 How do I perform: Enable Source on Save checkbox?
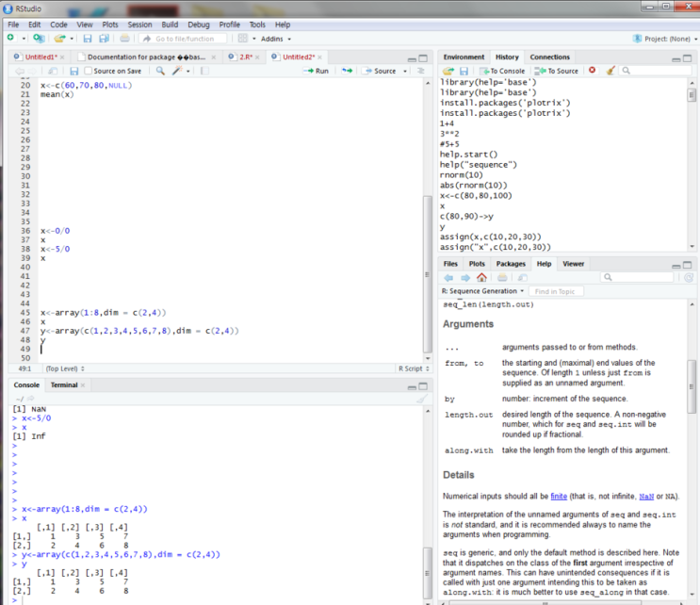pos(89,71)
